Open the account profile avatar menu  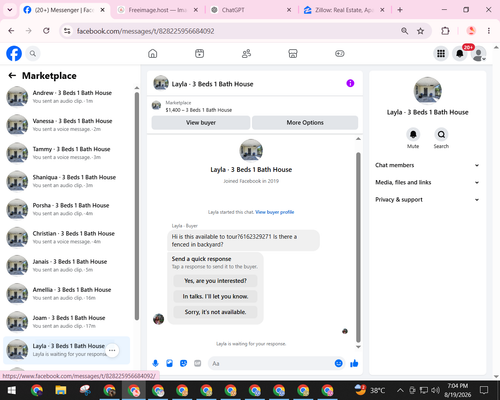point(479,54)
